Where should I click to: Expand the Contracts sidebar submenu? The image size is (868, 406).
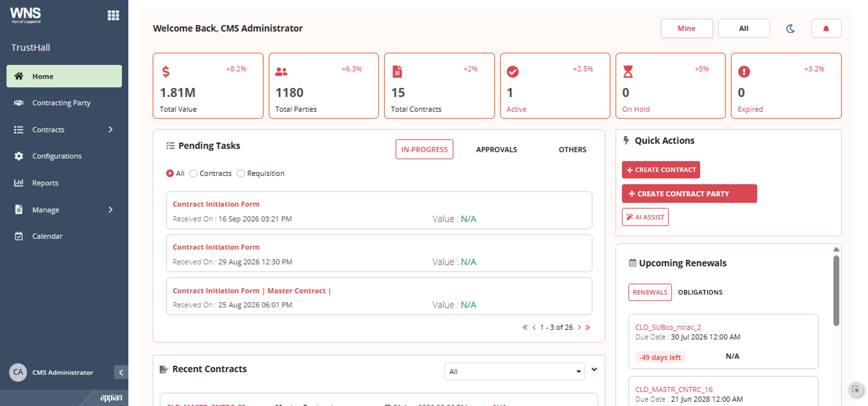pos(111,129)
